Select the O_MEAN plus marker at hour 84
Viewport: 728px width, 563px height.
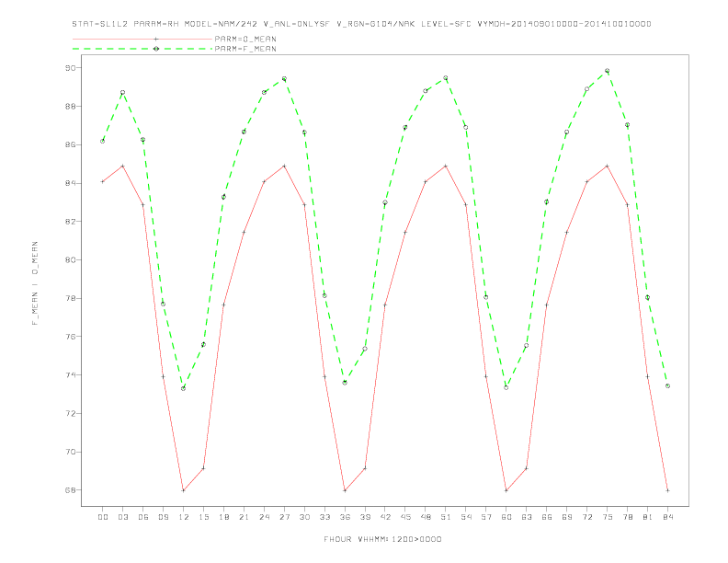coord(667,490)
